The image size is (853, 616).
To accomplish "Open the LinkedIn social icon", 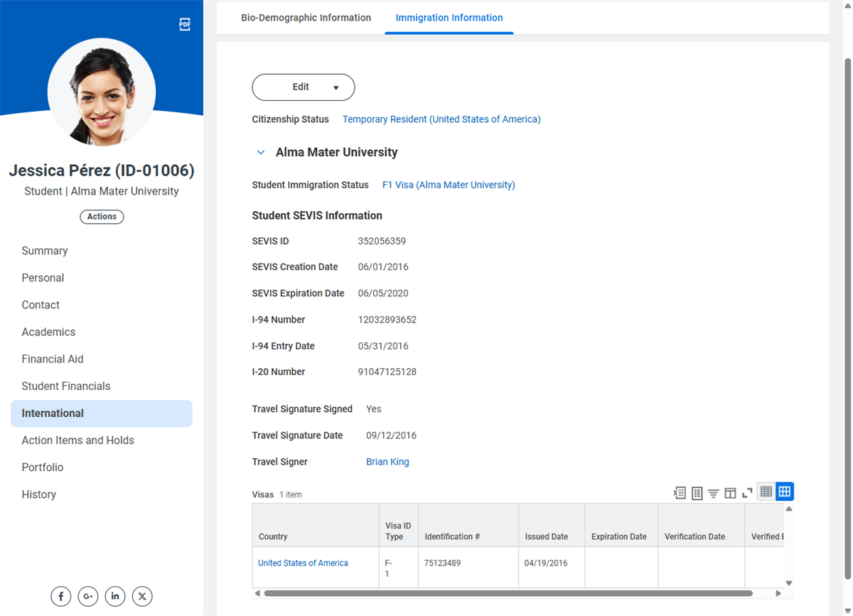I will (x=115, y=596).
